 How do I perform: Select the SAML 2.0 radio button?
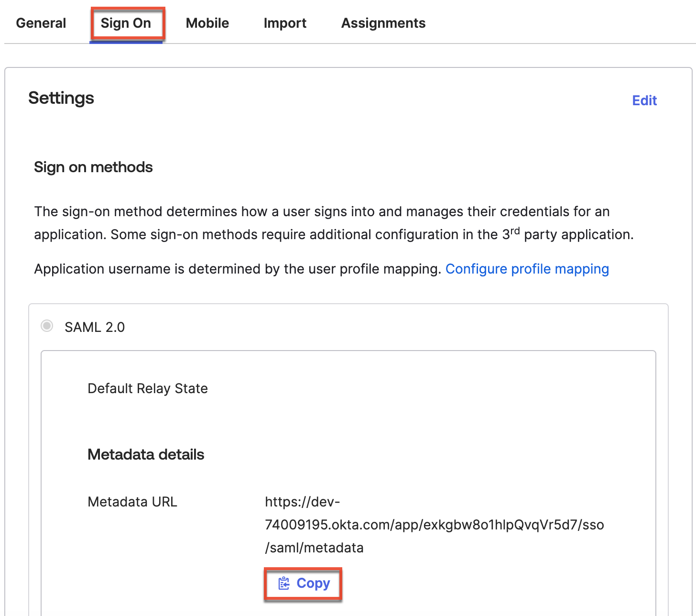pyautogui.click(x=46, y=326)
